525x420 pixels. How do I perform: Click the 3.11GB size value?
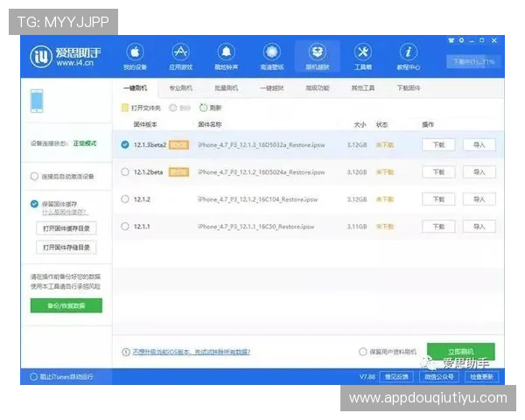tap(357, 227)
